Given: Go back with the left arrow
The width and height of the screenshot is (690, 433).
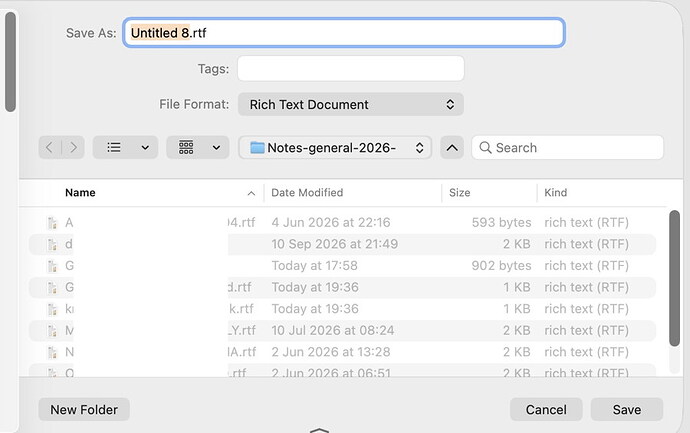Looking at the screenshot, I should pyautogui.click(x=50, y=147).
